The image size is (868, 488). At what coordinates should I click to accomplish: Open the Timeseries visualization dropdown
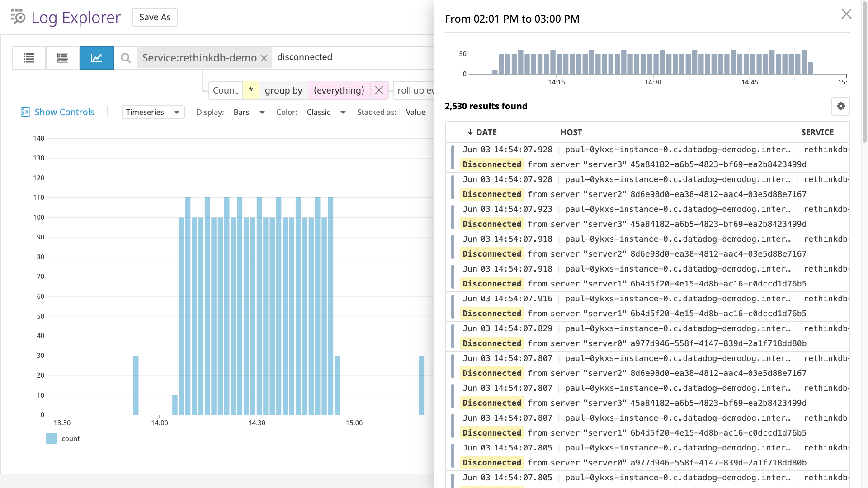[153, 112]
